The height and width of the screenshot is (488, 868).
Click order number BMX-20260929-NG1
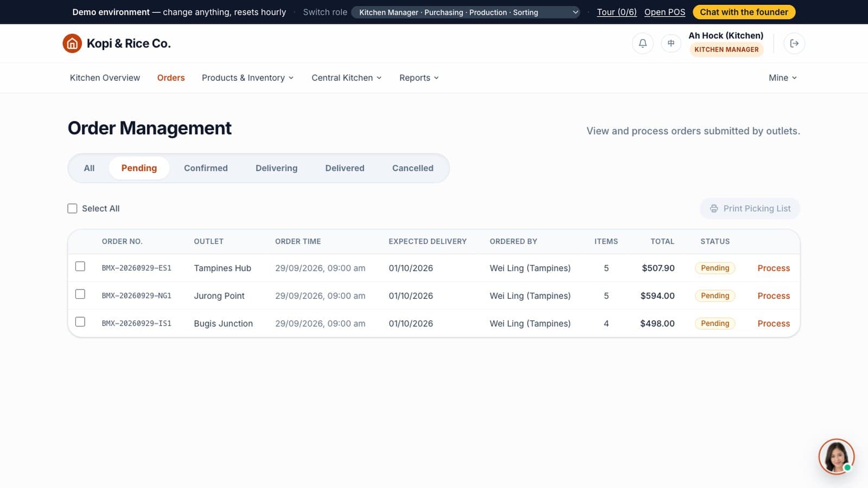(x=137, y=296)
